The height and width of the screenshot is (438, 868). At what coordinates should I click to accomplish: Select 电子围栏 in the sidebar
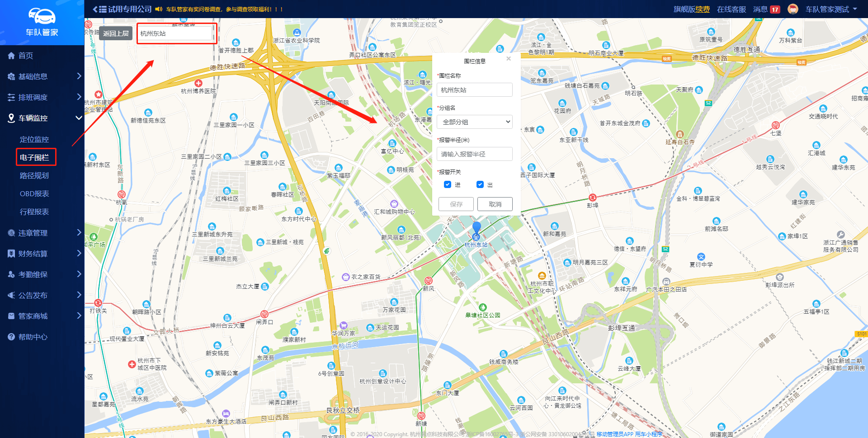coord(34,157)
